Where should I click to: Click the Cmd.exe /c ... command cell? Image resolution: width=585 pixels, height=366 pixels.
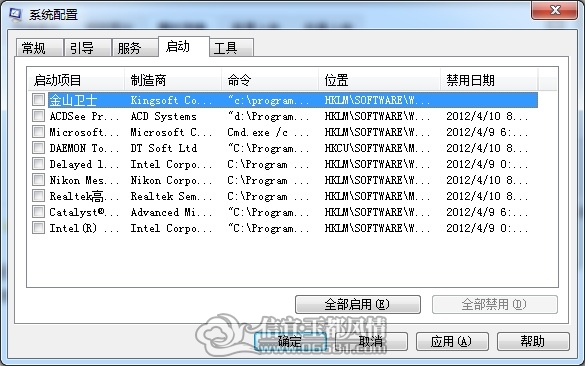click(x=268, y=132)
